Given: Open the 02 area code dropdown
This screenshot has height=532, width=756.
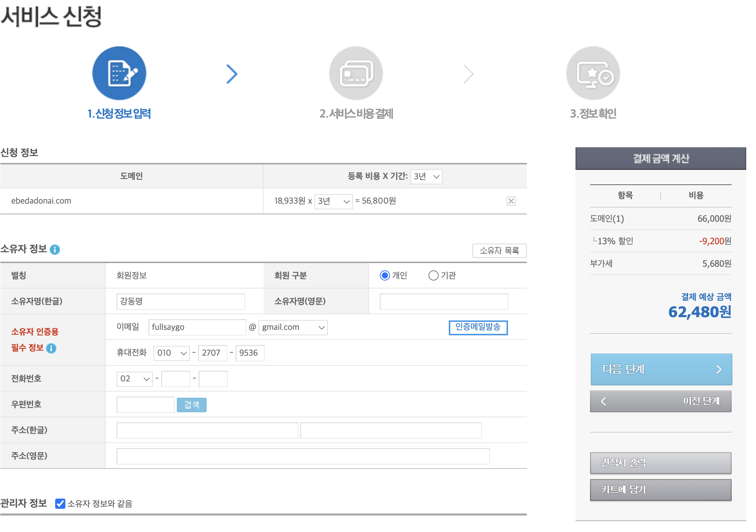Looking at the screenshot, I should (x=134, y=379).
